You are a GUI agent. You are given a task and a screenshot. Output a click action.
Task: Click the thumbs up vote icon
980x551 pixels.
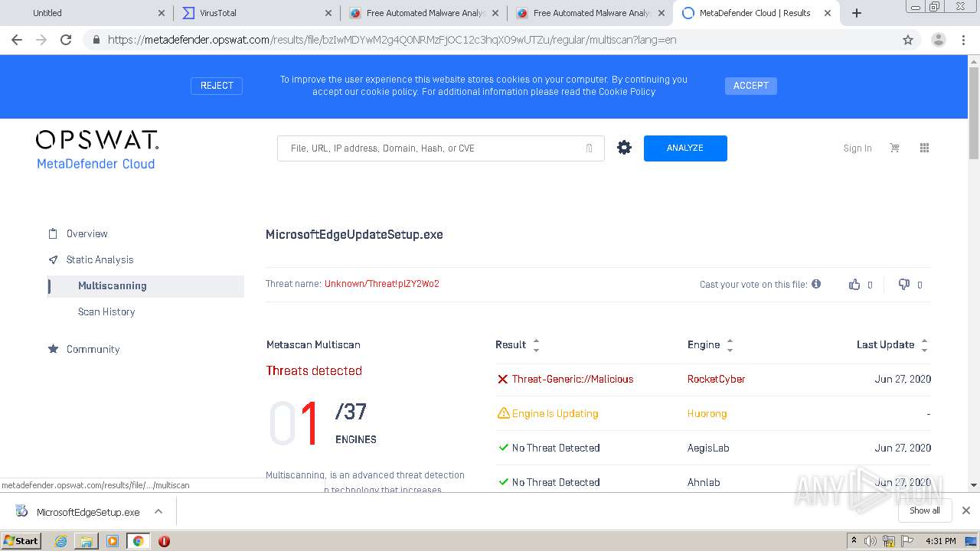coord(854,284)
